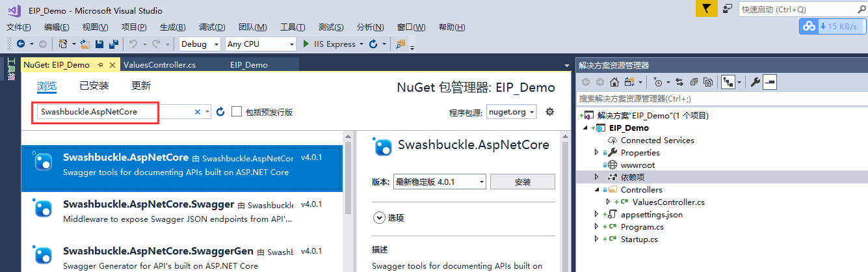This screenshot has width=868, height=272.
Task: Click the Solution Explorer search field
Action: pyautogui.click(x=722, y=98)
